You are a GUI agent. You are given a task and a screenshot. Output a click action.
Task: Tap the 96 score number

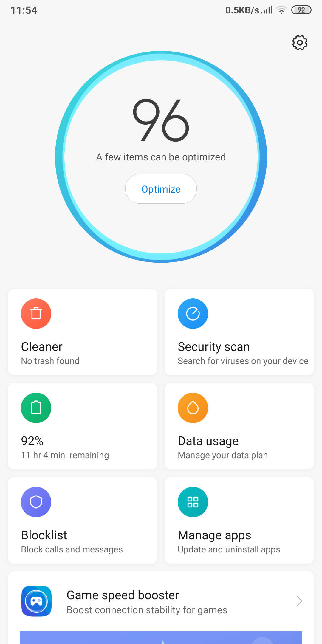point(161,120)
